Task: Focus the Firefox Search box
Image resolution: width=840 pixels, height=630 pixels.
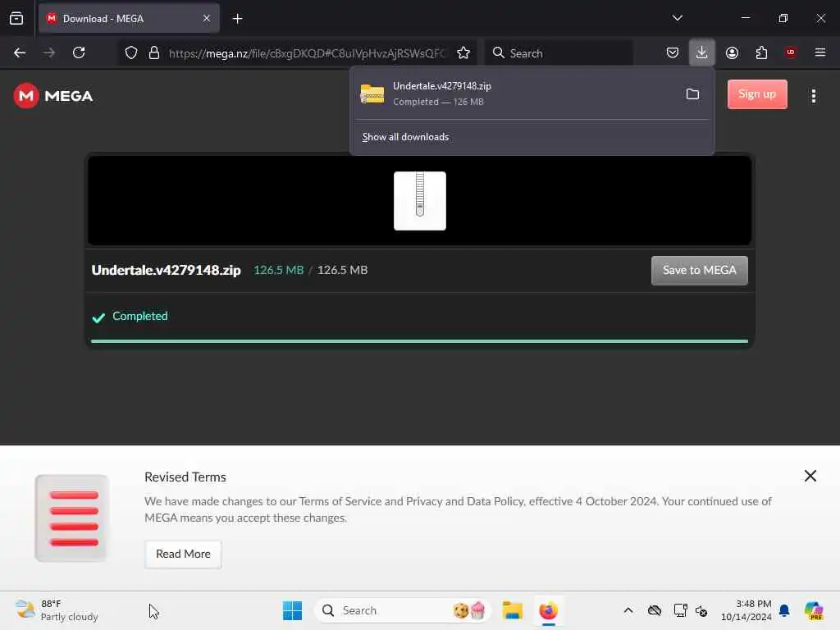Action: point(559,53)
